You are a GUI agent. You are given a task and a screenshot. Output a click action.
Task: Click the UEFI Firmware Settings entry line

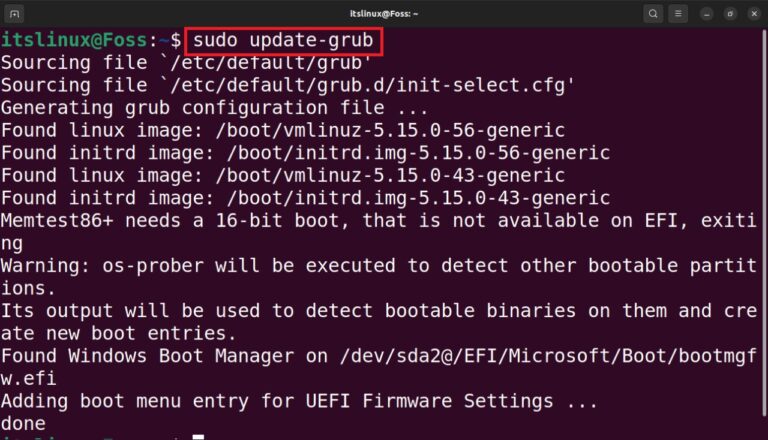299,401
